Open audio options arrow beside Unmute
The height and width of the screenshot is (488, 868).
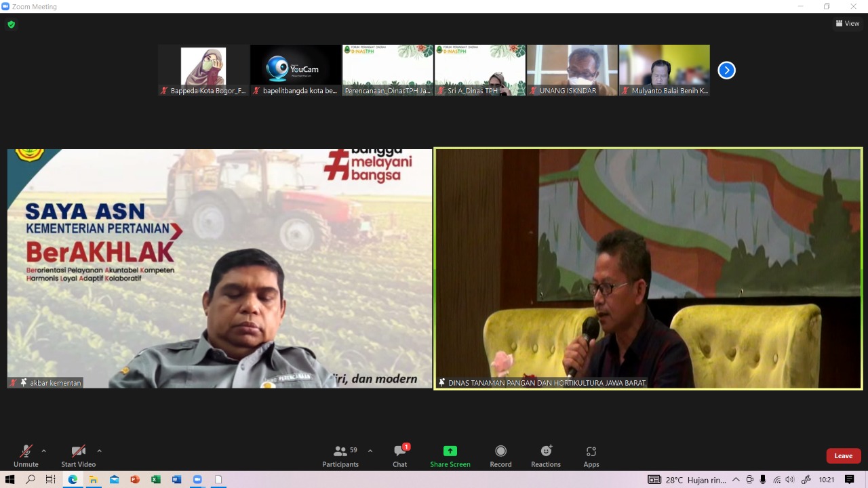click(44, 451)
